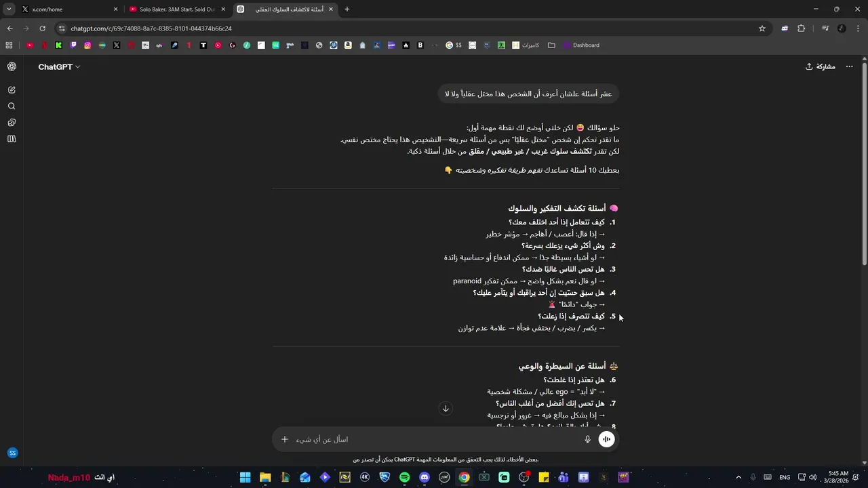Add an attachment with the plus icon
The width and height of the screenshot is (868, 488).
(285, 439)
